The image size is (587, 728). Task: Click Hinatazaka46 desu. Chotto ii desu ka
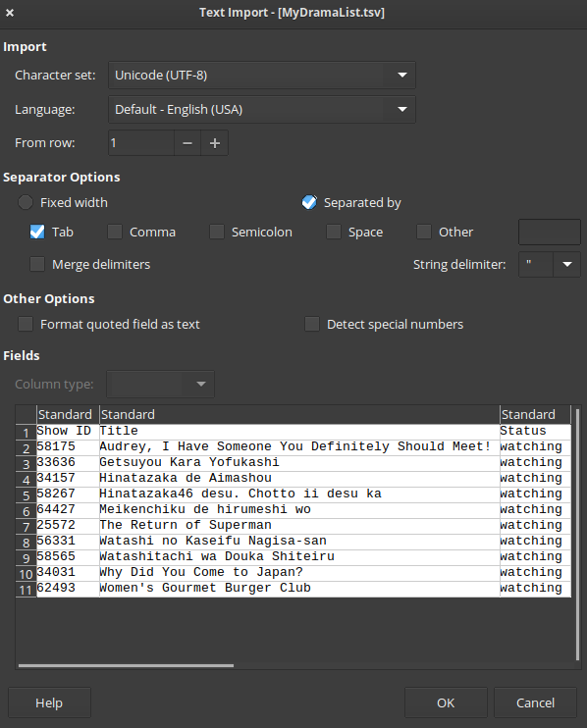299,494
